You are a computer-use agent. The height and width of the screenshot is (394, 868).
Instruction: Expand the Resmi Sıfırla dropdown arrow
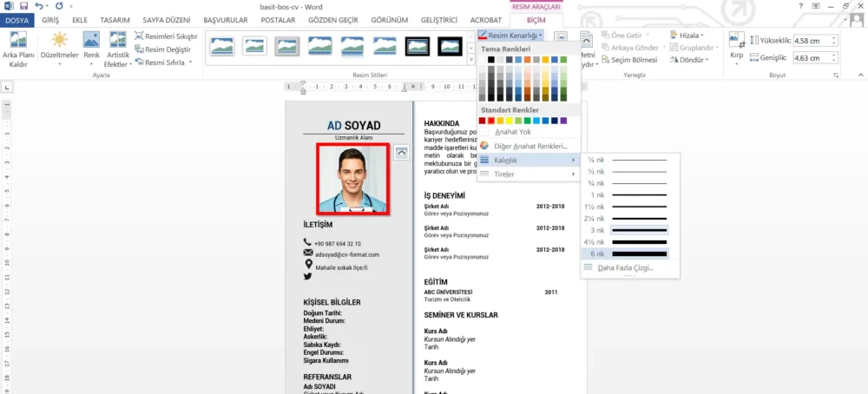click(x=190, y=62)
